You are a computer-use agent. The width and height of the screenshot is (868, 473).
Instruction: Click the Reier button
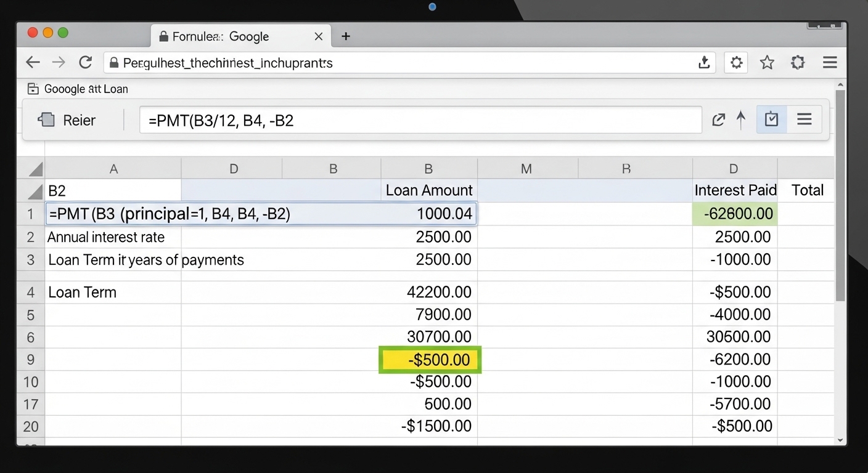tap(68, 120)
